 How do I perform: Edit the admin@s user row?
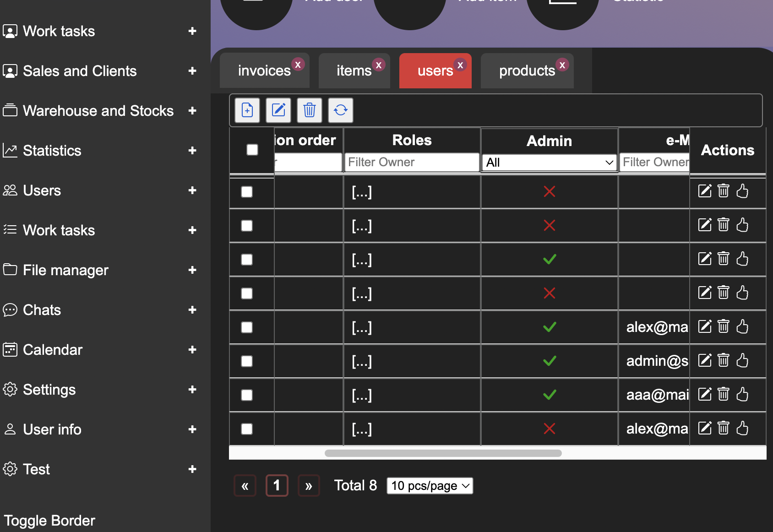coord(705,360)
